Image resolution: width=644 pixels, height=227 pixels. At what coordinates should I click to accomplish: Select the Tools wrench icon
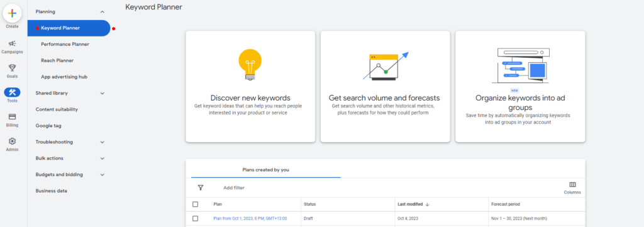[13, 92]
